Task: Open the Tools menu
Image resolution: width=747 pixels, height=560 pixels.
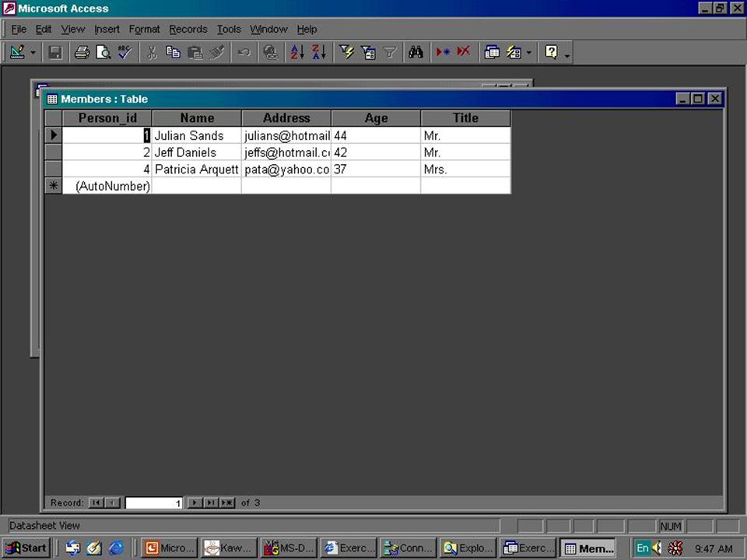Action: click(229, 30)
